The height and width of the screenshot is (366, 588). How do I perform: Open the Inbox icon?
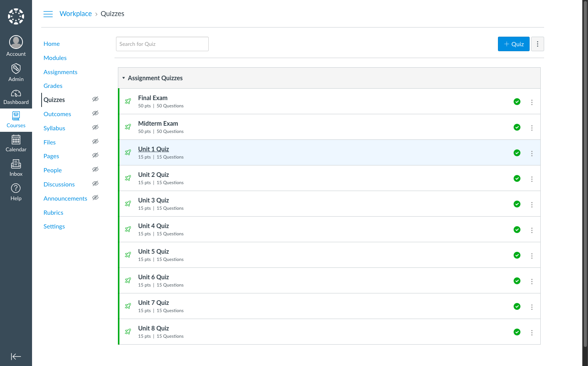16,164
